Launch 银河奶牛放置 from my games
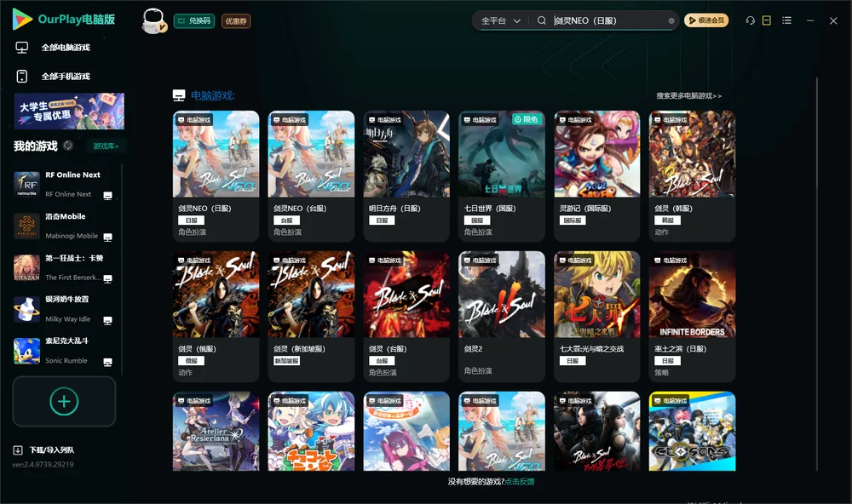This screenshot has width=852, height=504. click(62, 308)
